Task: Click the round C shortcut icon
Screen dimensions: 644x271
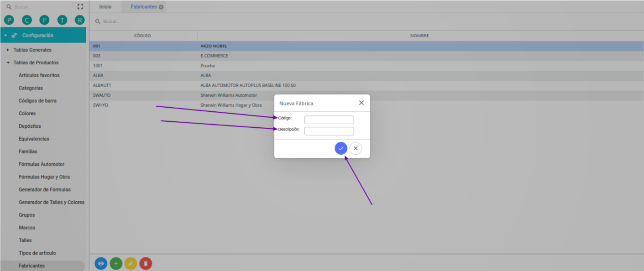Action: coord(27,20)
